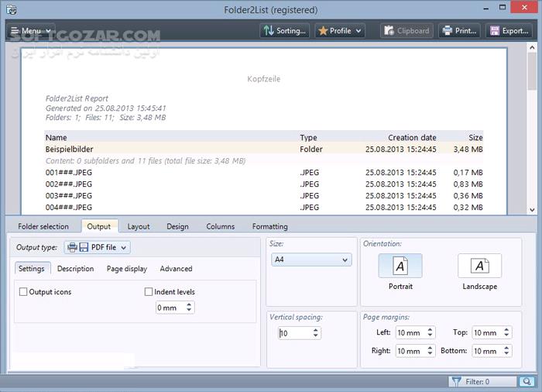Click the 0,83 MB size value
This screenshot has width=542, height=392.
pos(468,184)
